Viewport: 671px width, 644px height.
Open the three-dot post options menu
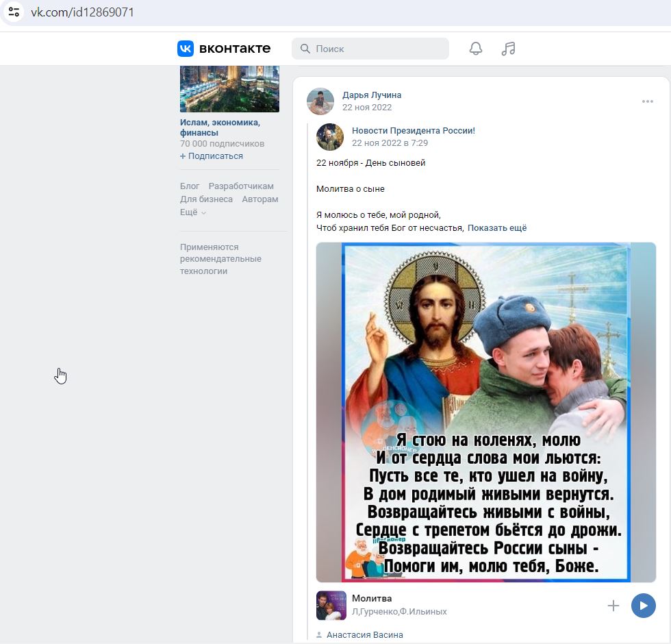(x=648, y=101)
